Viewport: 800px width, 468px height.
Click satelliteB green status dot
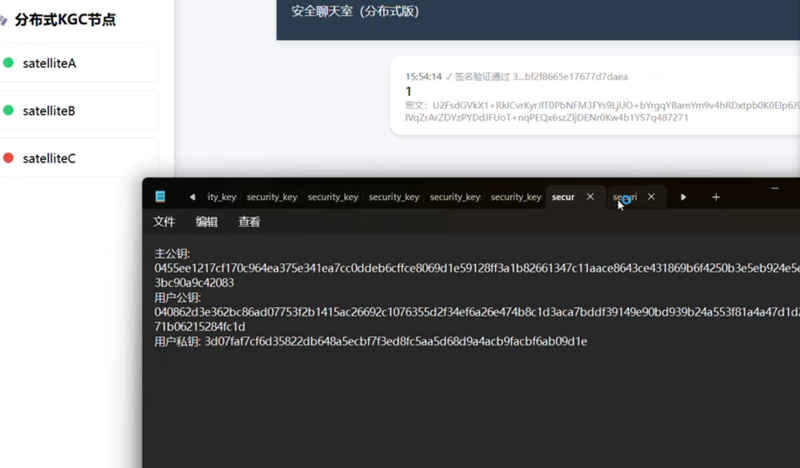(x=8, y=110)
